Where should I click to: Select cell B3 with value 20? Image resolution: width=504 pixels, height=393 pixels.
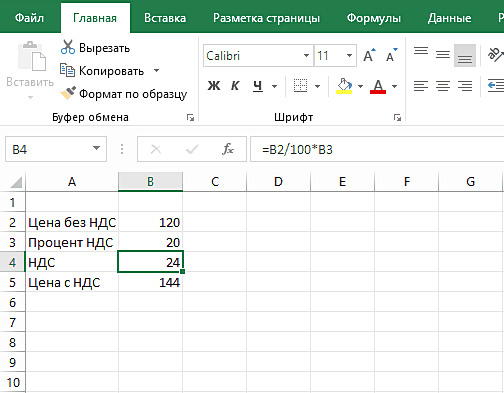pos(150,242)
